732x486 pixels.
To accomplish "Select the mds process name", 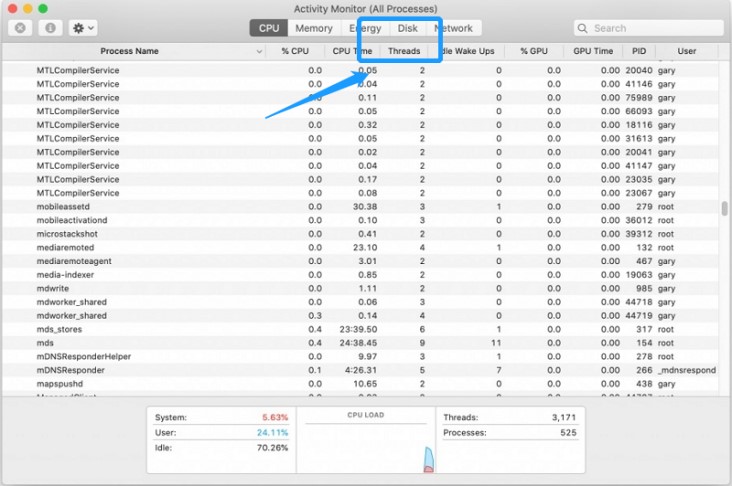I will (45, 343).
